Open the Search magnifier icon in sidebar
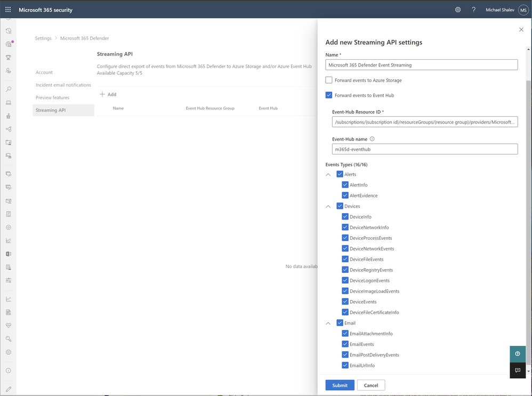532x396 pixels. click(x=9, y=89)
